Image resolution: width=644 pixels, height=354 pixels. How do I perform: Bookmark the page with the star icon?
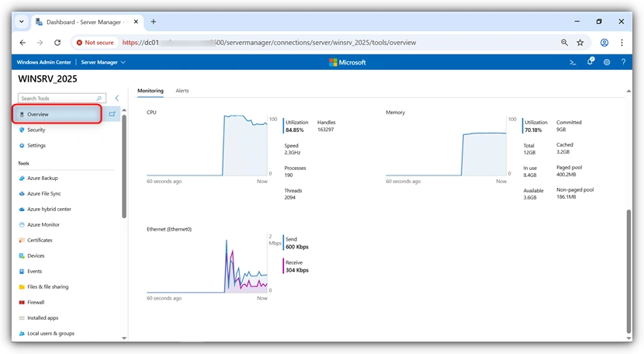click(580, 43)
